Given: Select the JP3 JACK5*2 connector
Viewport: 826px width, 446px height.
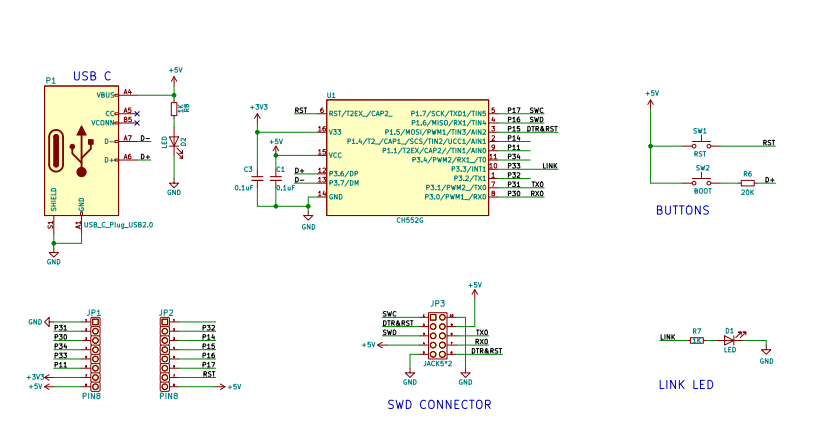Looking at the screenshot, I should (438, 335).
